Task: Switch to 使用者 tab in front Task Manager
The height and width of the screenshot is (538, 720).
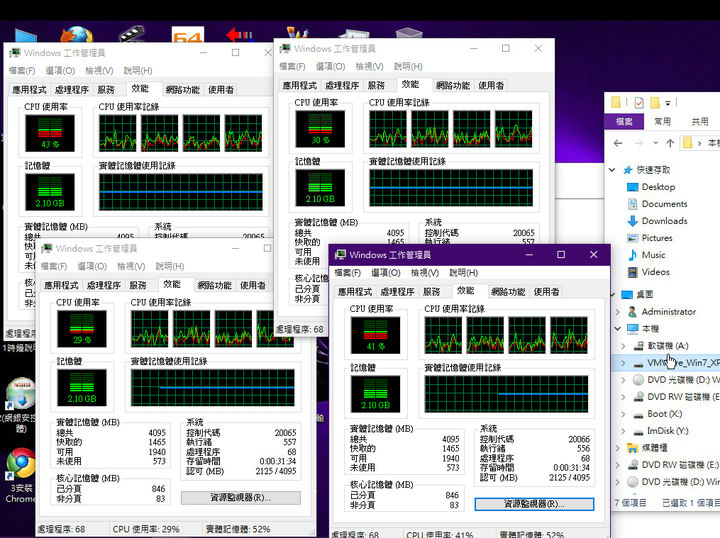Action: click(x=546, y=292)
